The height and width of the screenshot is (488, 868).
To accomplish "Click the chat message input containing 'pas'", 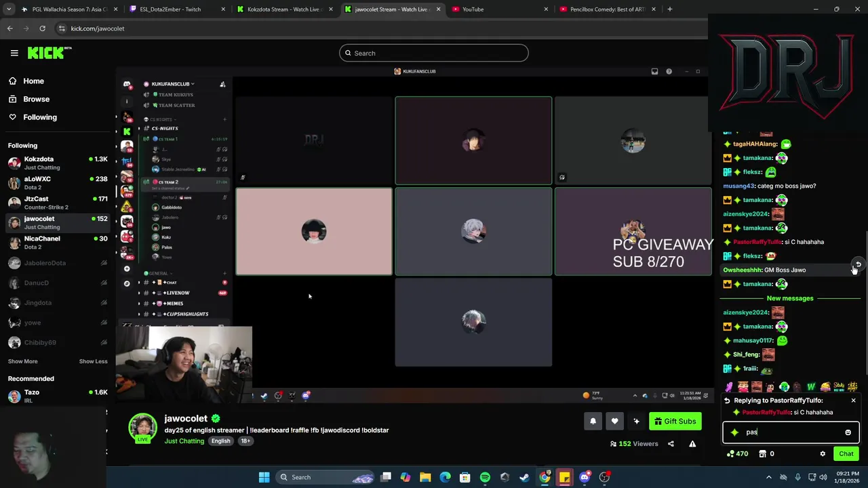I will click(791, 432).
